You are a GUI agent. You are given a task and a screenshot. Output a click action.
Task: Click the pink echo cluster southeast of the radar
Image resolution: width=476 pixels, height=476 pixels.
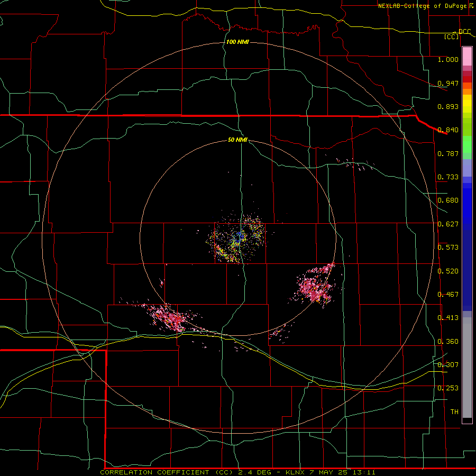[x=316, y=286]
